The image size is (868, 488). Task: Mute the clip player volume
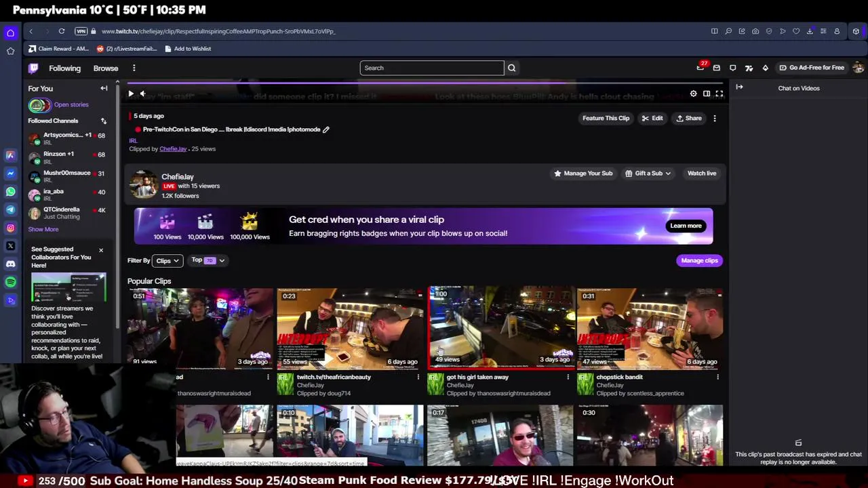(x=142, y=94)
